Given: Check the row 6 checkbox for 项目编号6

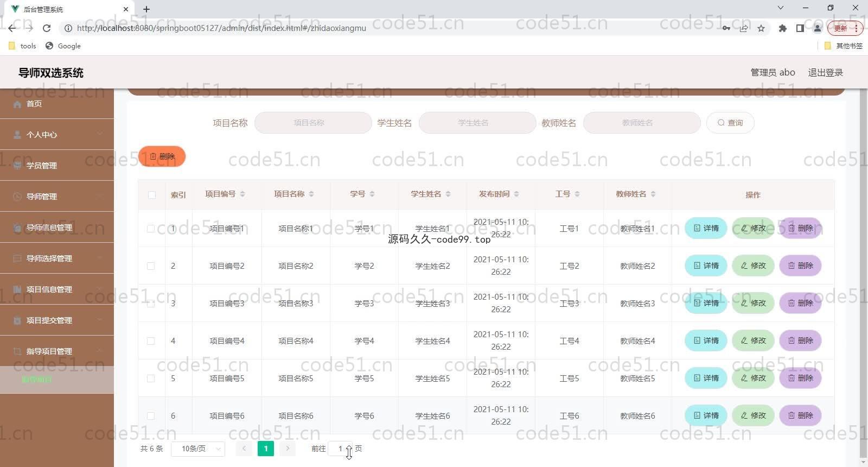Looking at the screenshot, I should (151, 416).
